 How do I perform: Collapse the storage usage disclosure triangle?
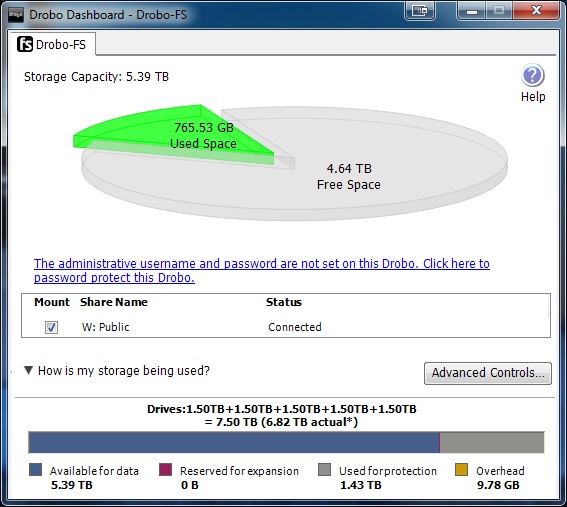click(28, 370)
